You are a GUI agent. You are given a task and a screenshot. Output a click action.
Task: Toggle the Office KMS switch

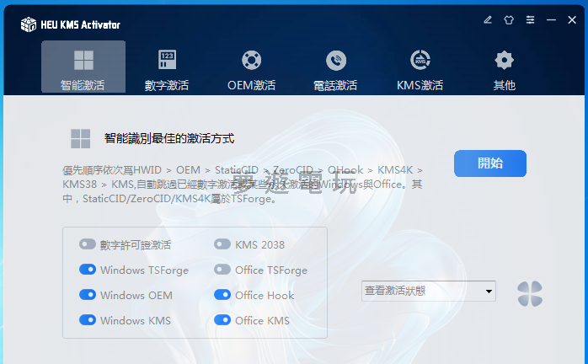[222, 319]
